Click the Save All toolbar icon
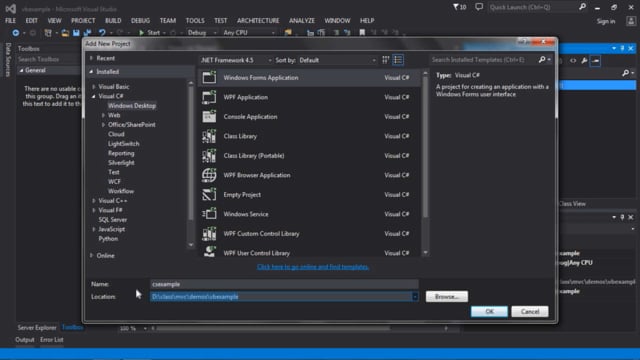Viewport: 640px width, 360px height. coord(87,33)
